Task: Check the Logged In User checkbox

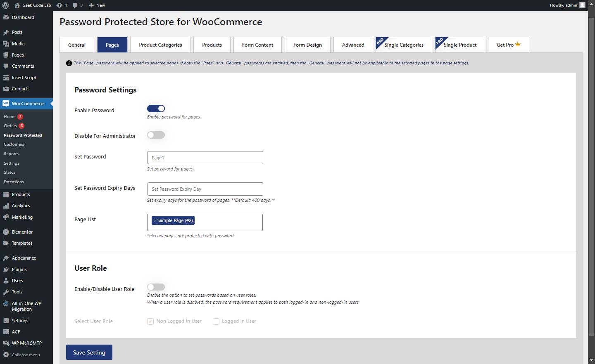Action: (216, 321)
